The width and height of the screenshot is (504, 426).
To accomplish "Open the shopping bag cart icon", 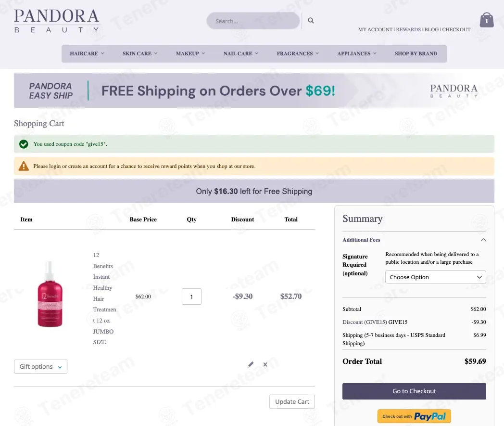I will click(x=487, y=20).
